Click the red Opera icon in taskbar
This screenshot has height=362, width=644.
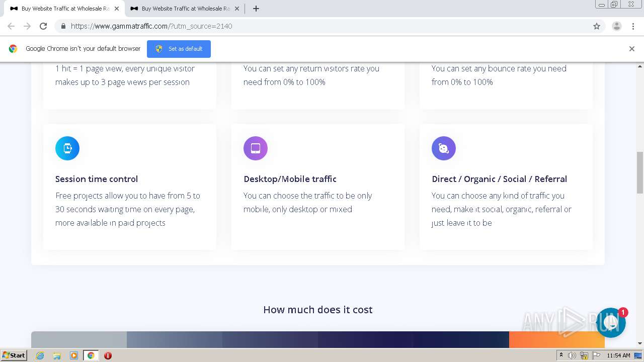click(108, 355)
